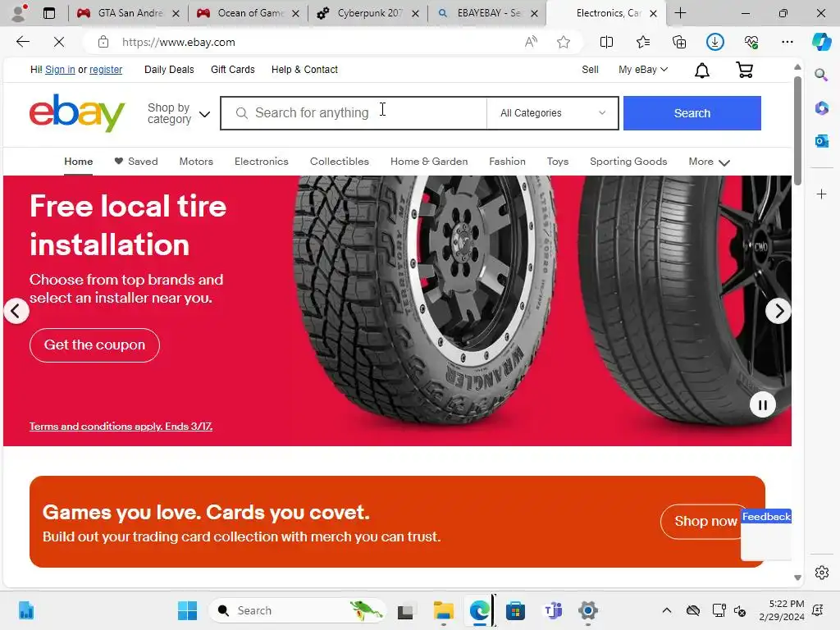Close the Ocean of Games tab

(295, 13)
